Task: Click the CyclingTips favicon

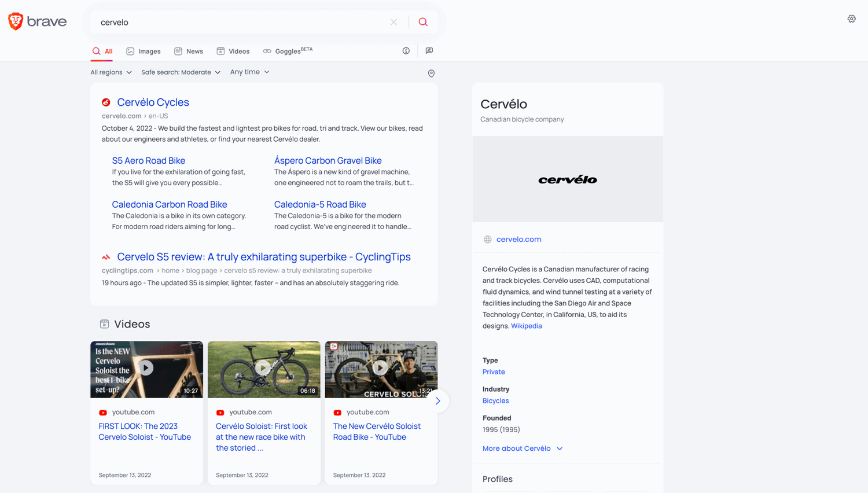Action: [106, 257]
